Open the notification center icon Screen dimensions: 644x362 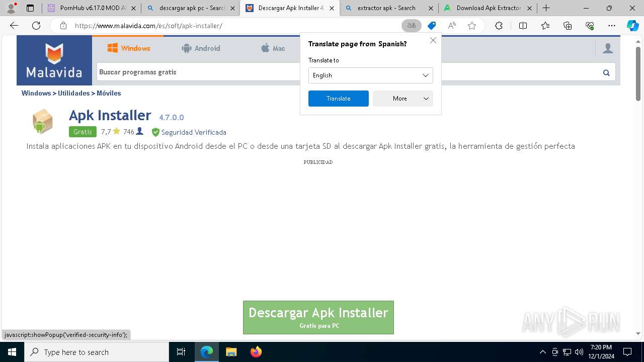click(627, 352)
